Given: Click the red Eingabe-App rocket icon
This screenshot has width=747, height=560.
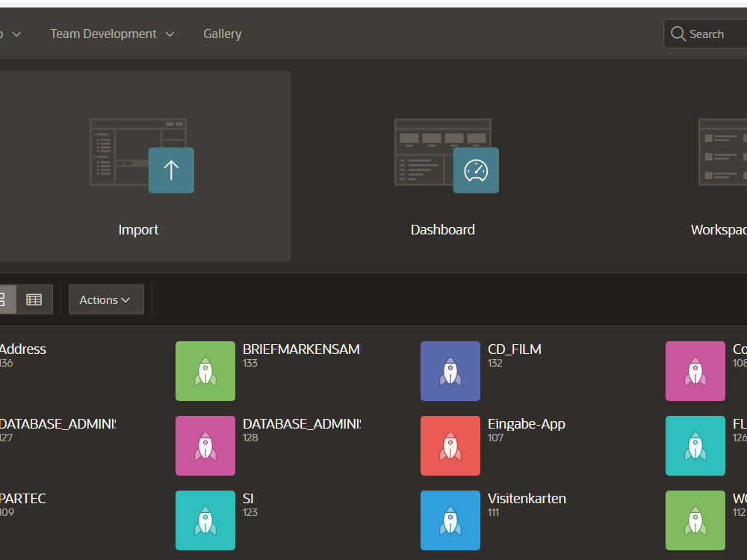Looking at the screenshot, I should (450, 446).
